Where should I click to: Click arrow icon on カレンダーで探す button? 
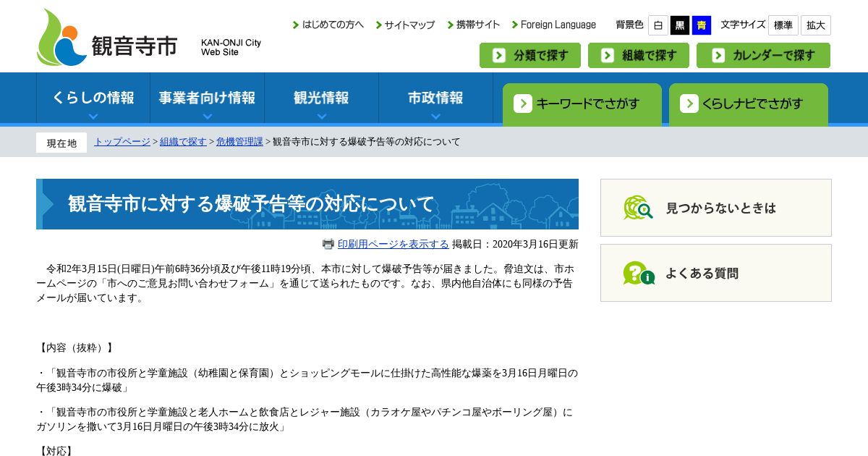point(718,56)
